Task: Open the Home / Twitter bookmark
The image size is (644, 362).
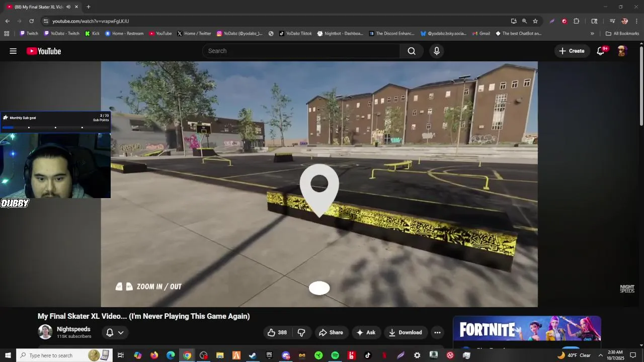Action: click(x=194, y=34)
